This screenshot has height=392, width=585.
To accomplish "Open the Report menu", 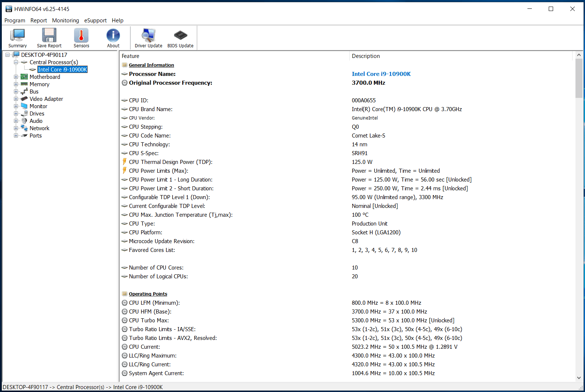I will click(x=38, y=21).
